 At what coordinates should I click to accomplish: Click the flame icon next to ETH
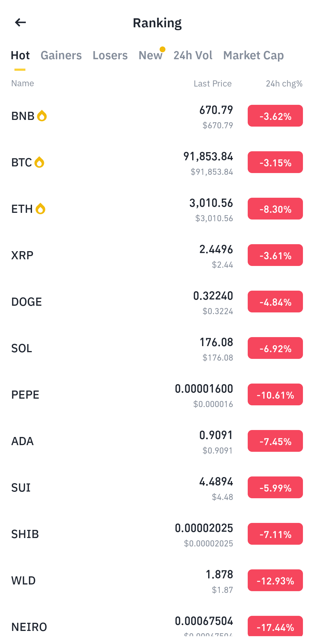(x=40, y=209)
